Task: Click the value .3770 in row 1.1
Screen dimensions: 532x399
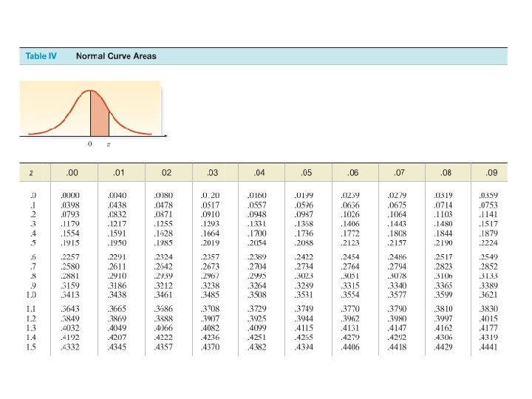Action: pos(349,309)
